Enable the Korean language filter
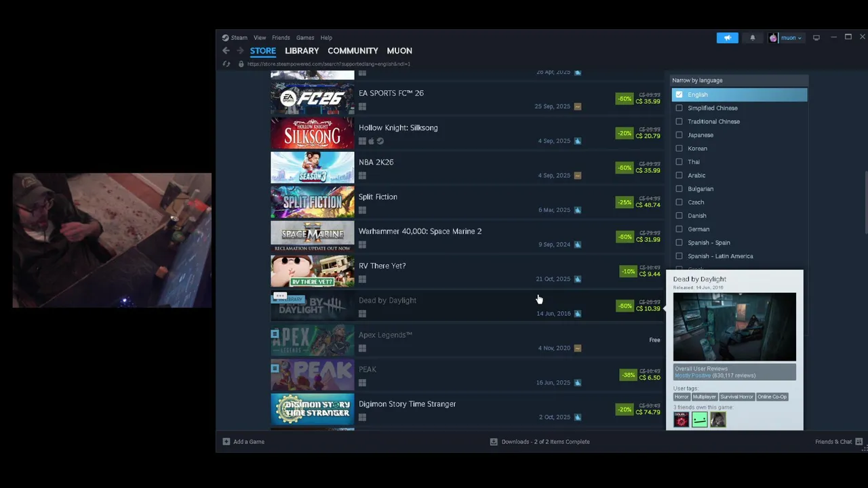Image resolution: width=868 pixels, height=488 pixels. (679, 148)
